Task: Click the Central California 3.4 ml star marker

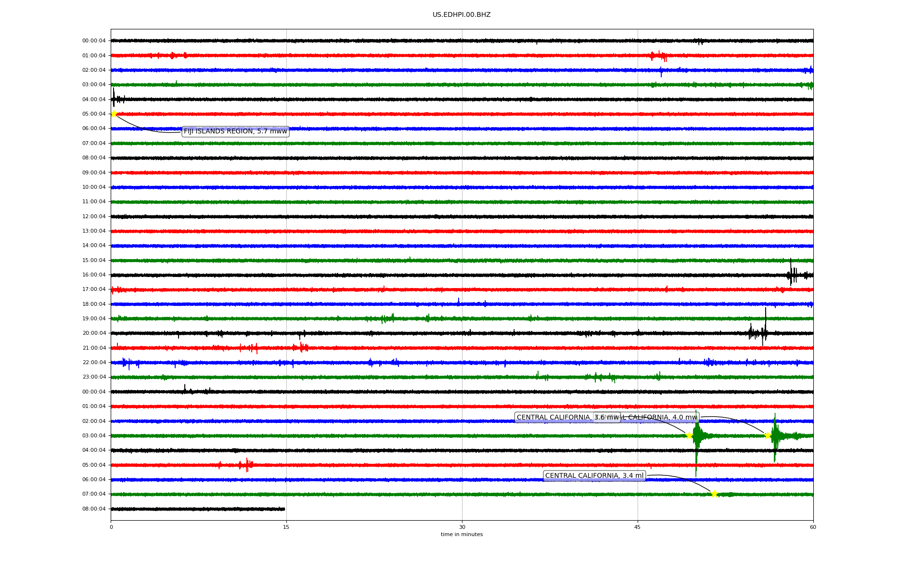Action: 714,494
